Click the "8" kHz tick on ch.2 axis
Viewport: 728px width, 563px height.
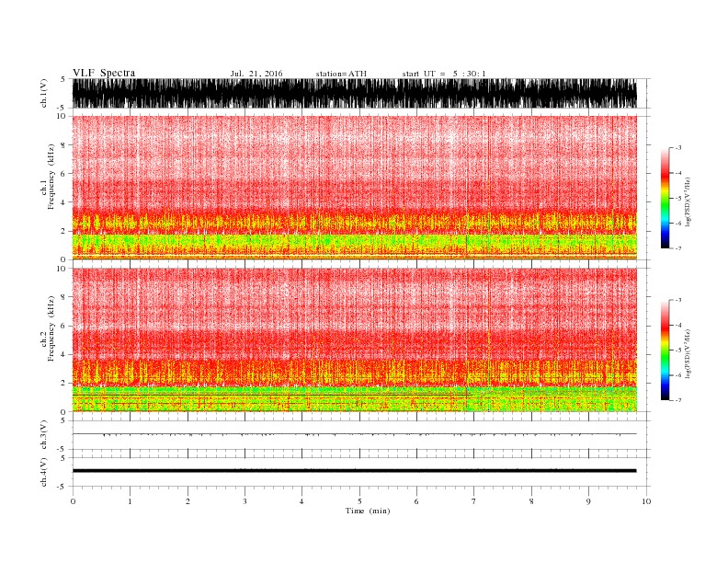[x=63, y=297]
